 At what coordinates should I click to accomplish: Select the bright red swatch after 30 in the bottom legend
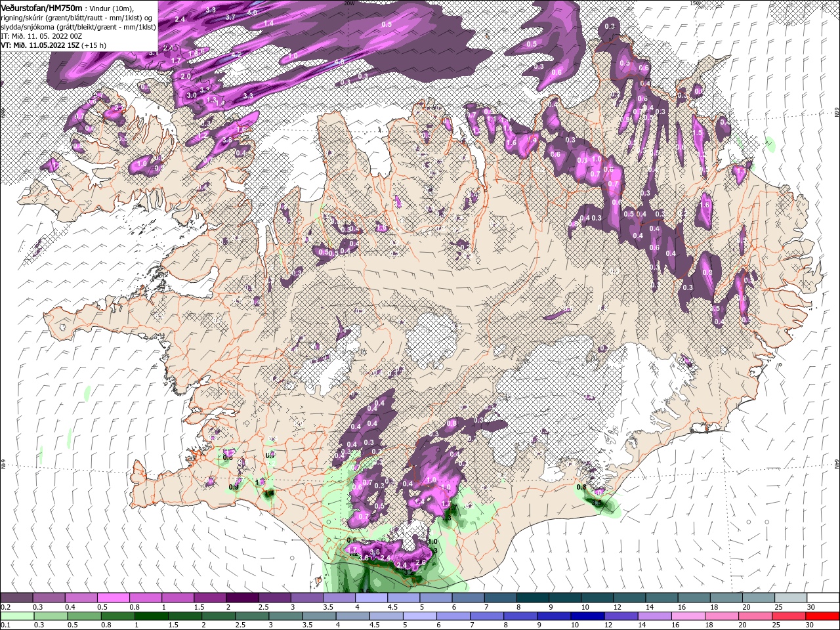(822, 616)
